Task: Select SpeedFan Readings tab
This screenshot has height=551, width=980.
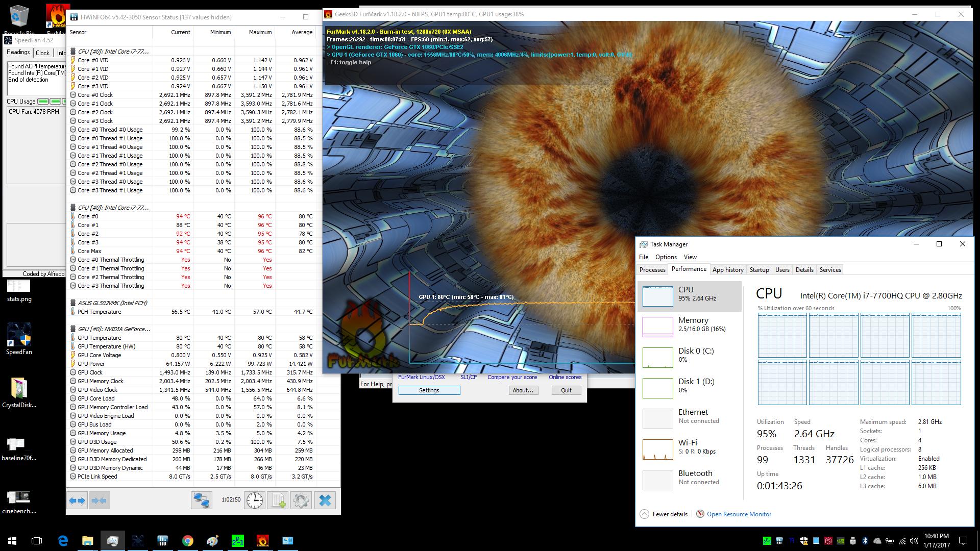Action: [x=18, y=52]
